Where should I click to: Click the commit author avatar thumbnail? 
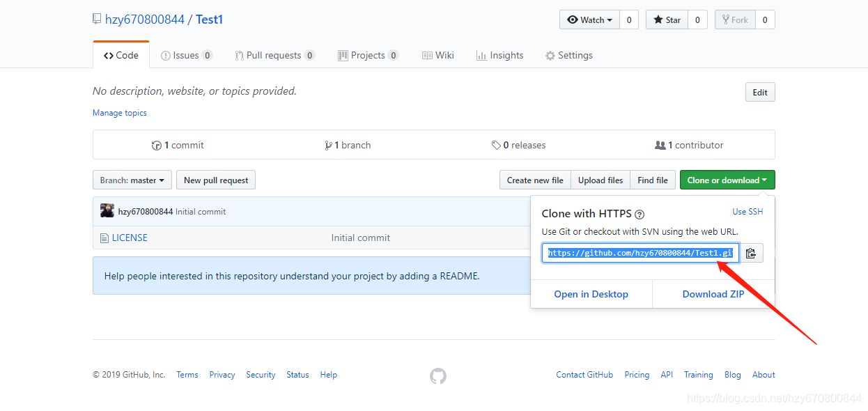coord(107,211)
